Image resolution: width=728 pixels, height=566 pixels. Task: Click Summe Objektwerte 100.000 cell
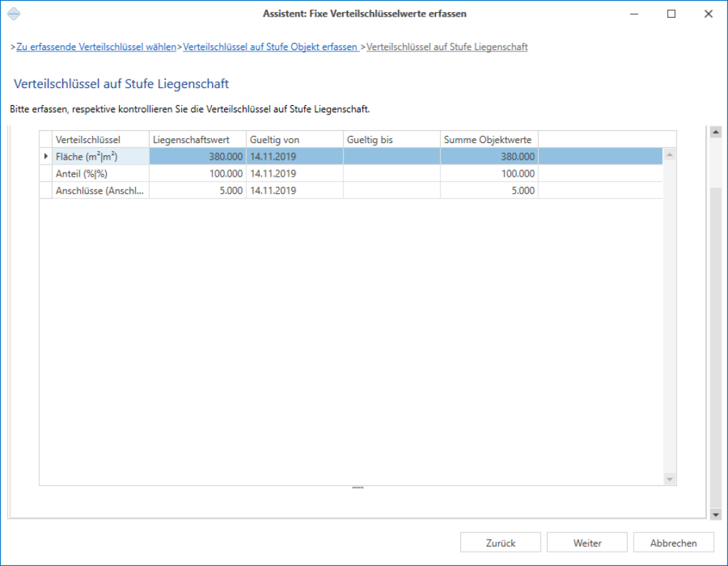[490, 173]
